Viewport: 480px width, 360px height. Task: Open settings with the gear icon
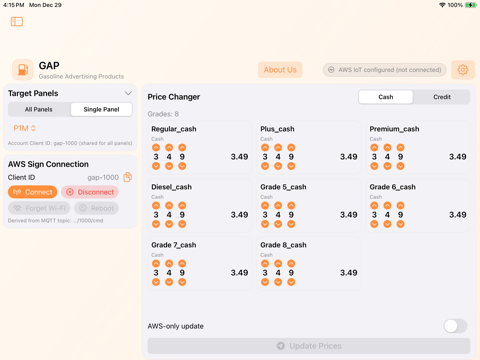[463, 70]
